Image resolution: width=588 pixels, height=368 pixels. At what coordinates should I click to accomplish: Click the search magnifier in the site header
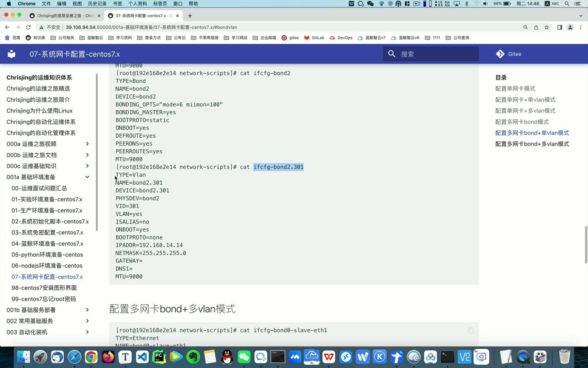392,54
